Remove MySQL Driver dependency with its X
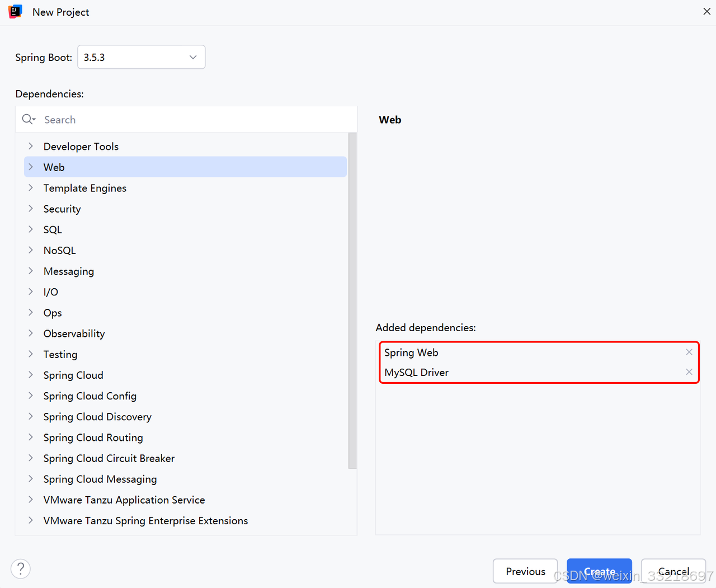 [689, 372]
